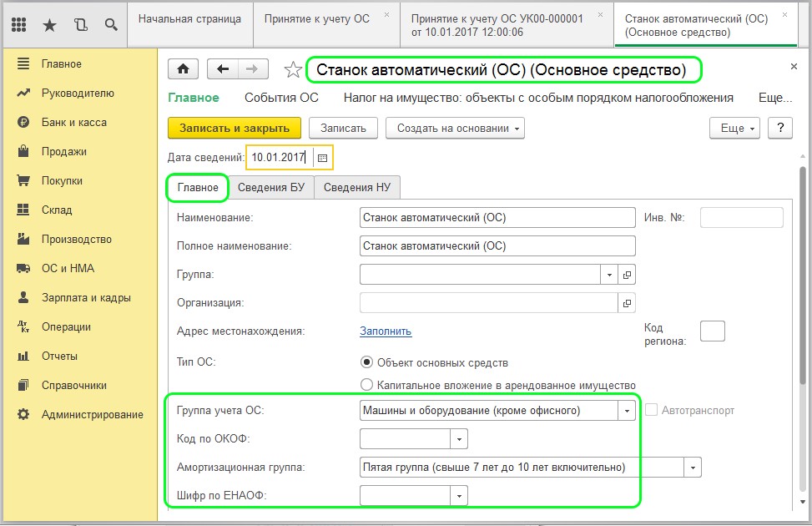This screenshot has height=526, width=812.
Task: Open Еще dropdown button in toolbar
Action: 734,129
